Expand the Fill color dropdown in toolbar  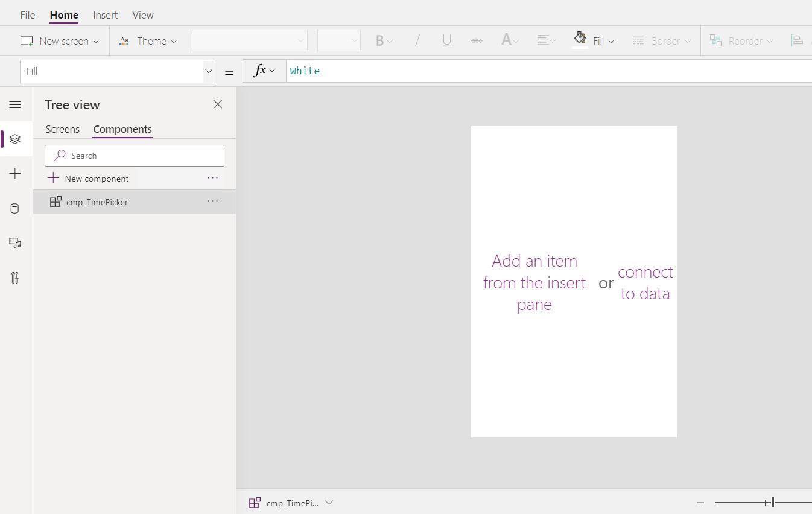(x=611, y=41)
